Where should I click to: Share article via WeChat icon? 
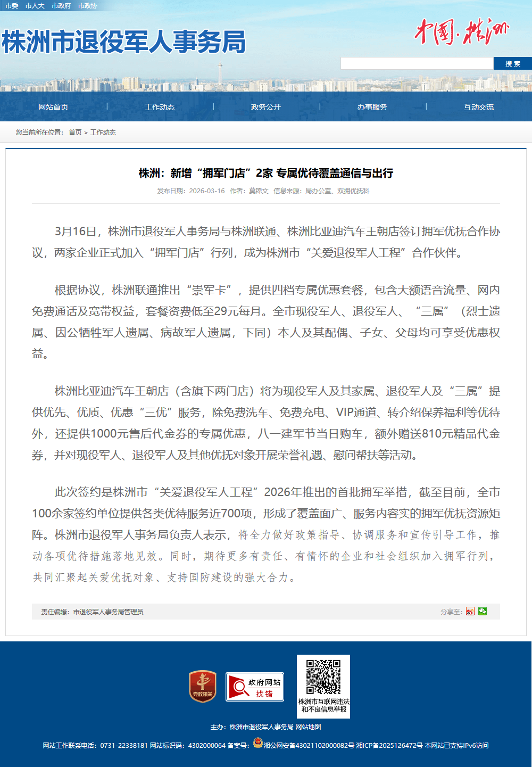pyautogui.click(x=483, y=611)
